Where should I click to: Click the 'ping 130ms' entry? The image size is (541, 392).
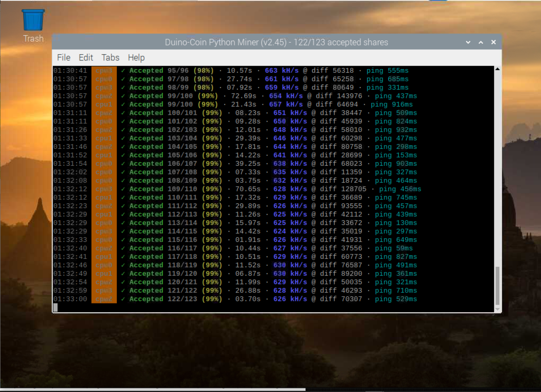pos(396,223)
